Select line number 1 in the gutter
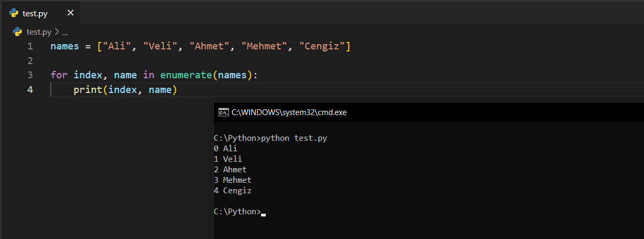The width and height of the screenshot is (644, 239). tap(30, 46)
